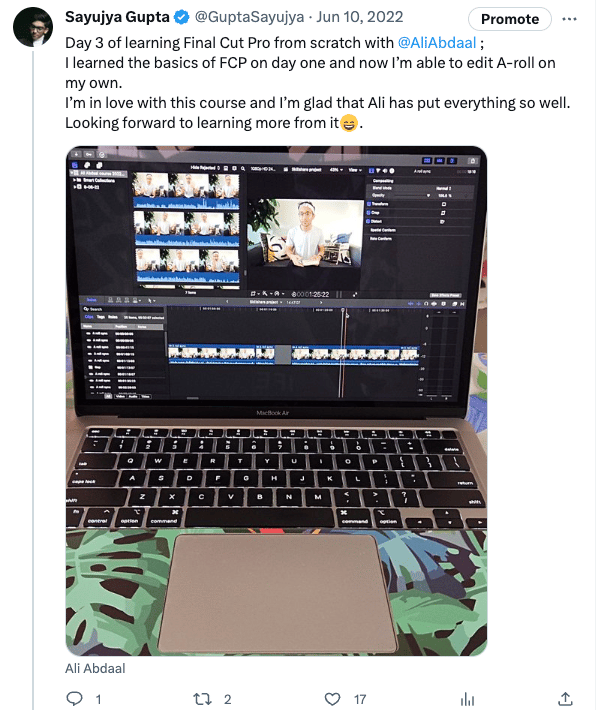Open the View dropdown above the viewer

click(x=354, y=170)
